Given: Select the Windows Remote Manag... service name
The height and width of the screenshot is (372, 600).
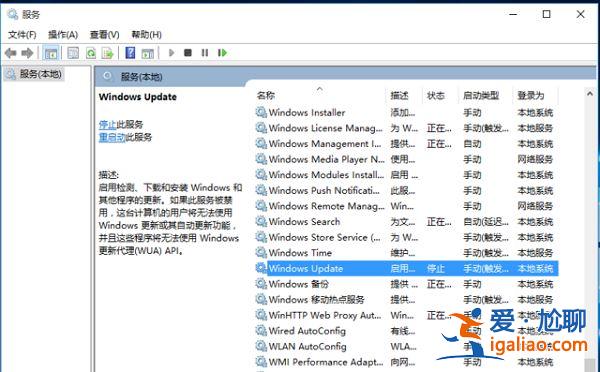Looking at the screenshot, I should click(x=326, y=206).
